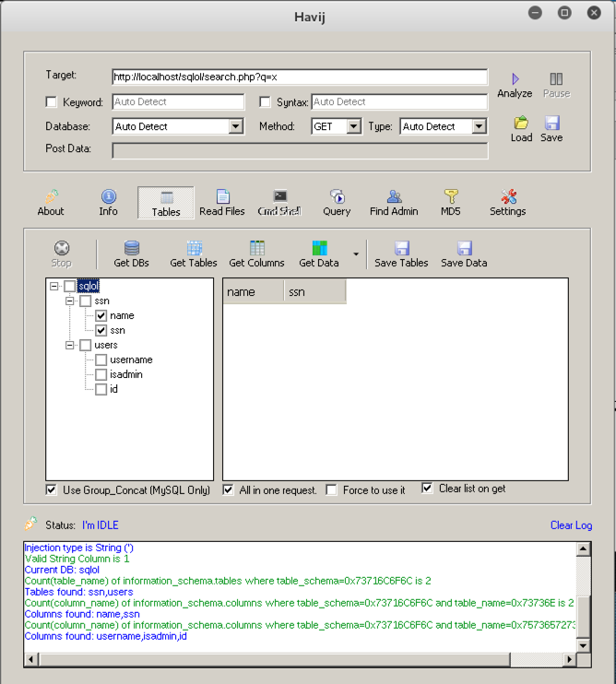The image size is (616, 684).
Task: Click the Keyword Auto Detect field
Action: point(178,101)
